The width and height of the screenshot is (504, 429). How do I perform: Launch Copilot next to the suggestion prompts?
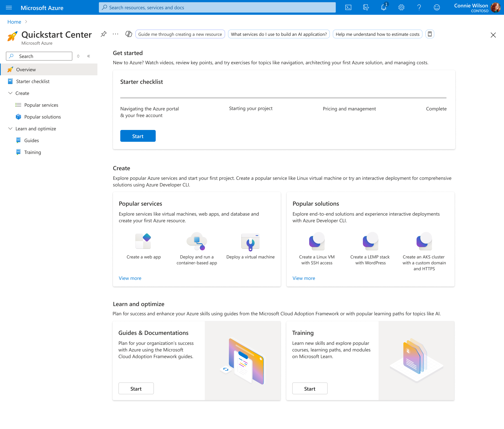point(129,34)
